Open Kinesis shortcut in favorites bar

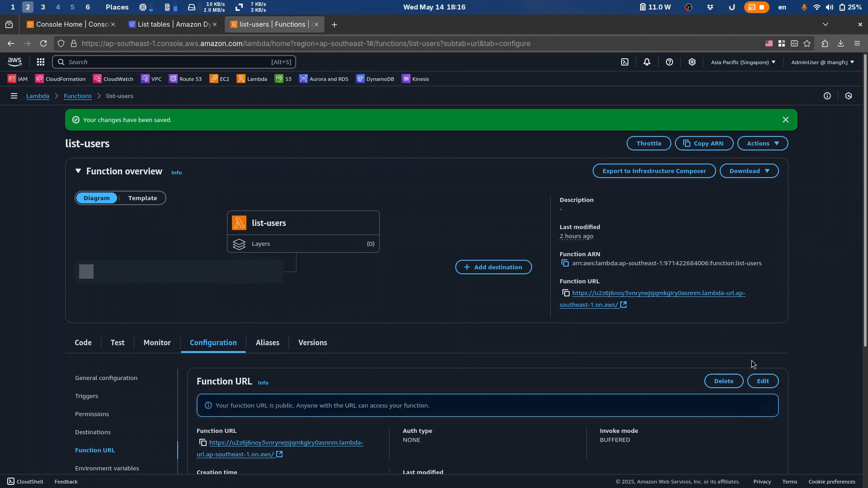click(x=415, y=79)
